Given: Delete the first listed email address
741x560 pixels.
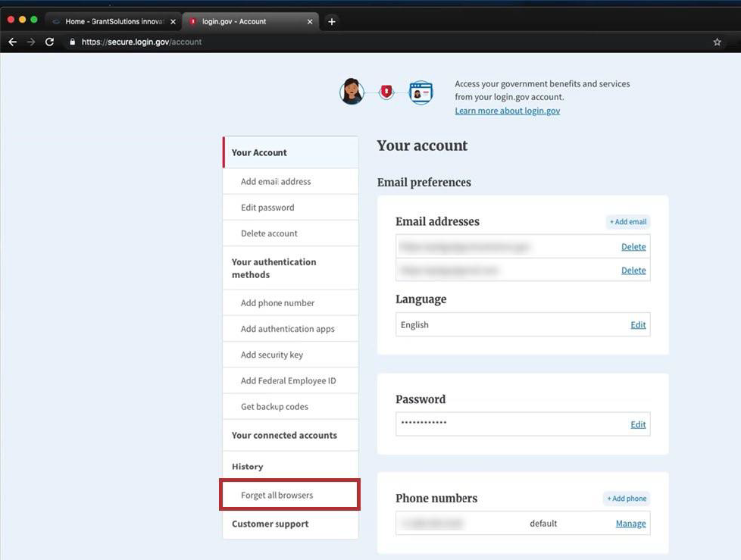Looking at the screenshot, I should point(633,246).
